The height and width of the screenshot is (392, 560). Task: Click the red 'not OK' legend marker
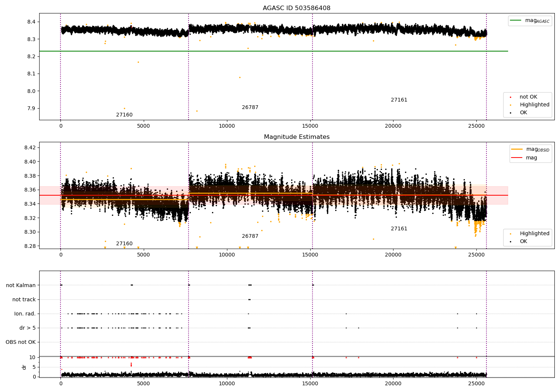(x=510, y=97)
